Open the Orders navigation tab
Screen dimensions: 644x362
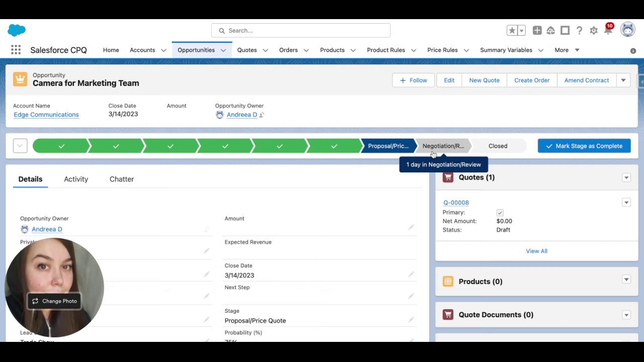tap(288, 50)
